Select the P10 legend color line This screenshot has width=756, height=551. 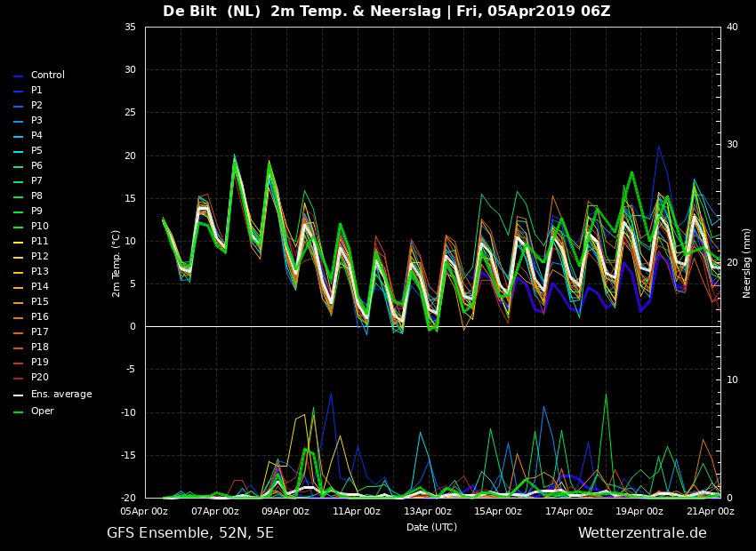click(x=19, y=228)
